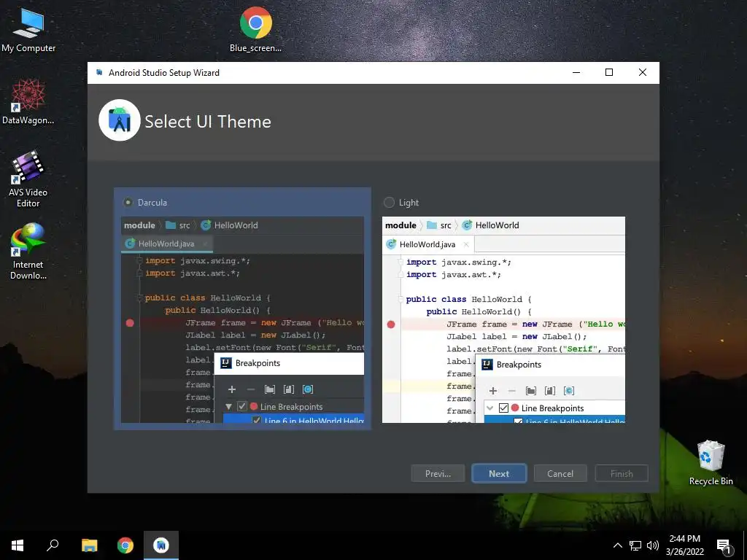
Task: Click the Android Studio logo in wizard header
Action: 119,120
